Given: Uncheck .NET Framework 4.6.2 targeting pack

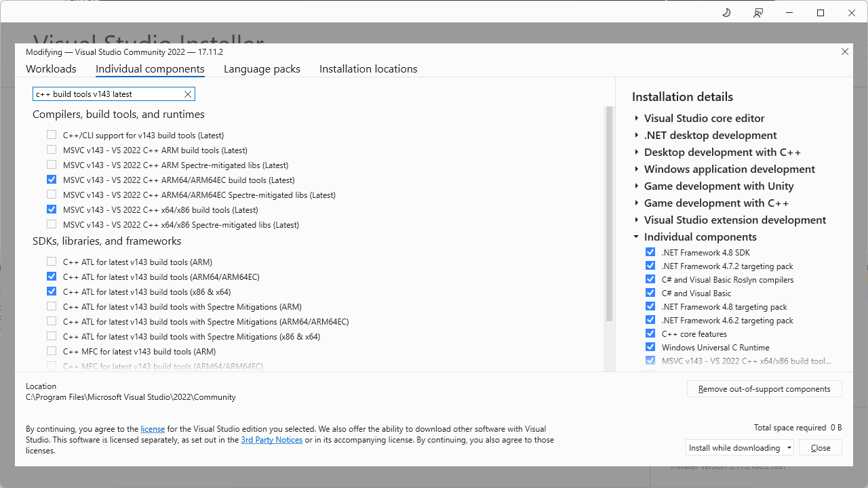Looking at the screenshot, I should 650,321.
